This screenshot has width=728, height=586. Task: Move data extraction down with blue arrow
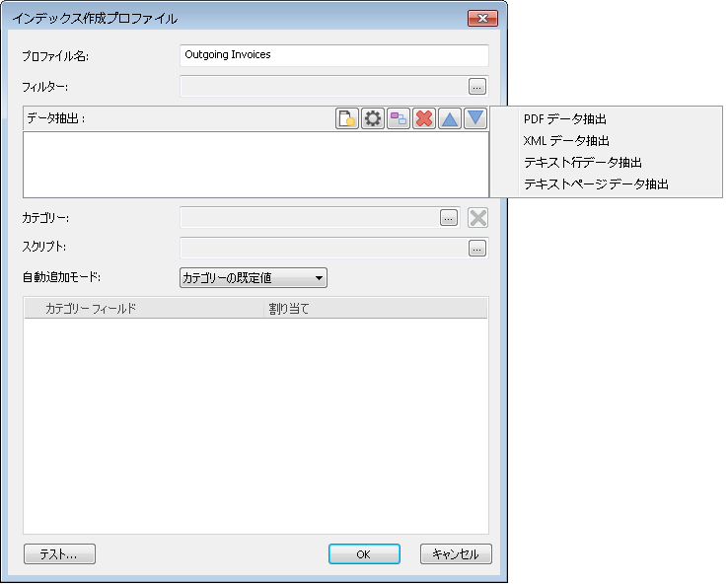(474, 118)
